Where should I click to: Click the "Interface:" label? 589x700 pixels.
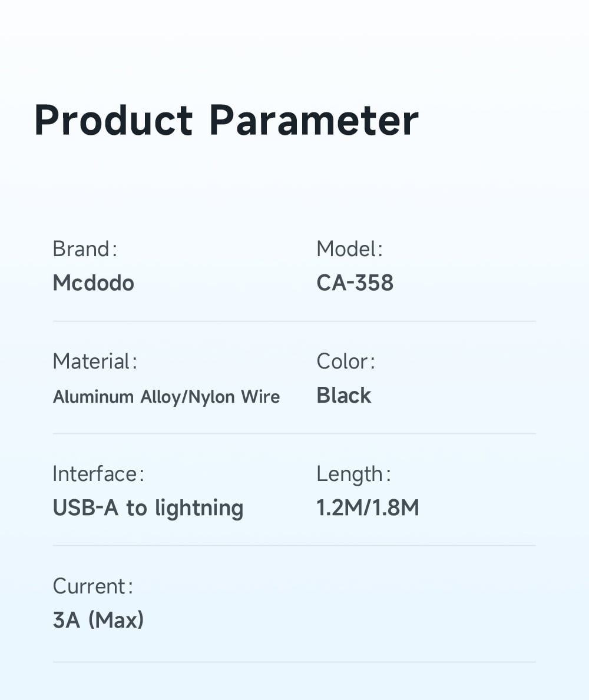tap(98, 474)
